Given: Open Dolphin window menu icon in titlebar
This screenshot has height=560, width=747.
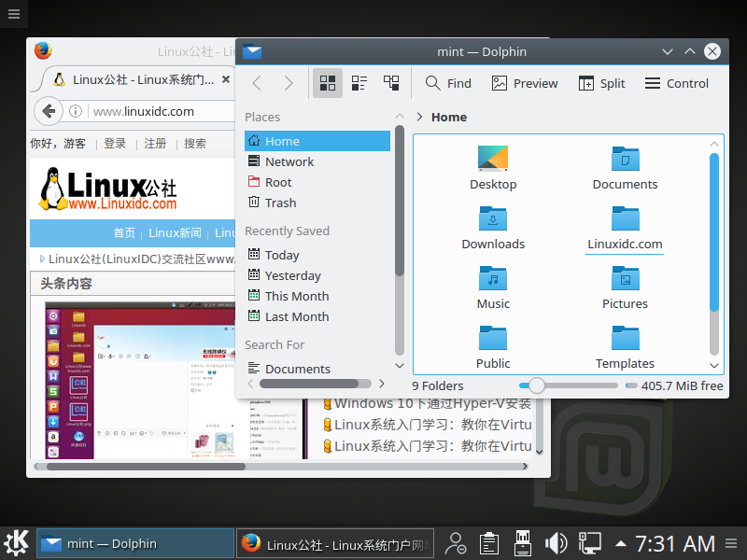Looking at the screenshot, I should [252, 51].
